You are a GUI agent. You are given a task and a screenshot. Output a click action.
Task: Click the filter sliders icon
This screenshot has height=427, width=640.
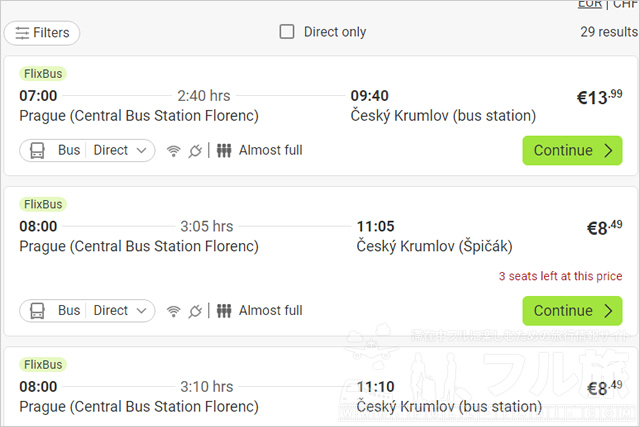22,33
